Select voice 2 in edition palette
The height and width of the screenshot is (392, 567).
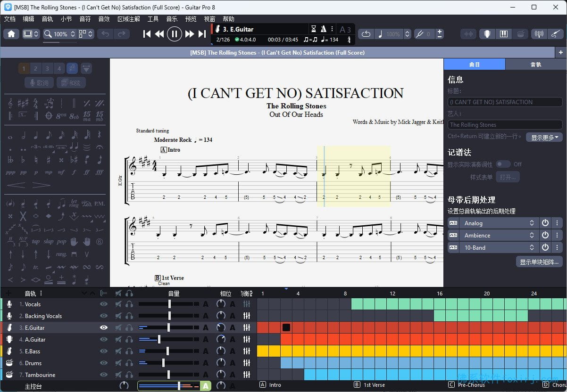(x=35, y=69)
